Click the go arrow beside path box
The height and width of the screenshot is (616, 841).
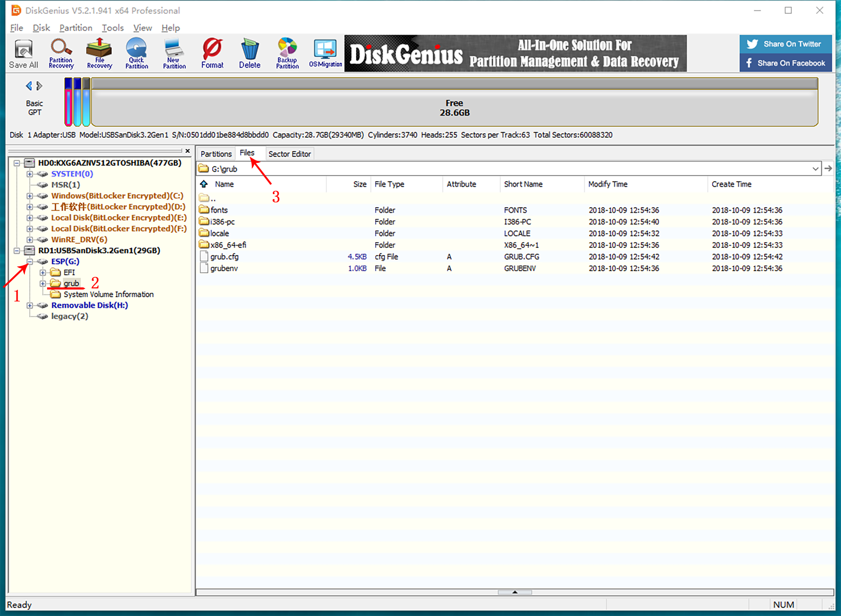point(828,168)
